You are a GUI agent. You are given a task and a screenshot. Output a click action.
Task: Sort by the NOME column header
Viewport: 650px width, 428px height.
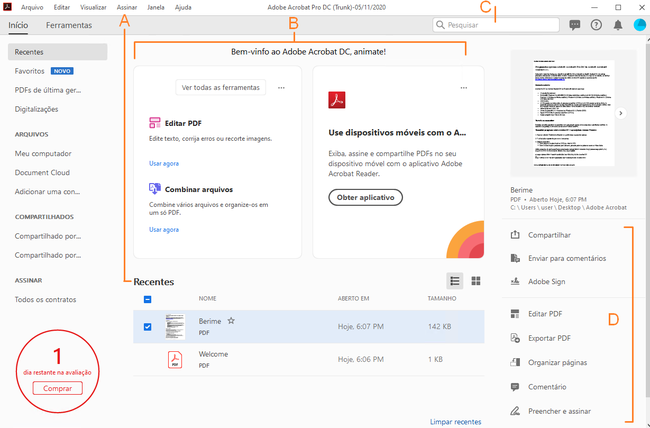point(207,299)
